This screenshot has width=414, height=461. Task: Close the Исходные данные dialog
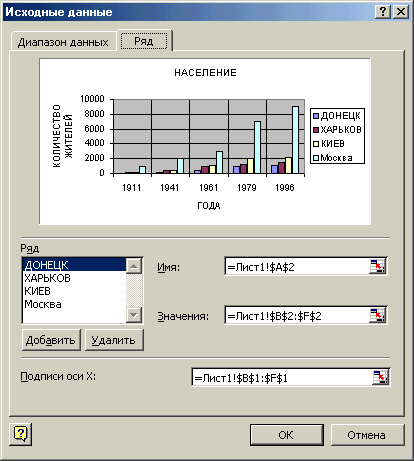coord(401,12)
